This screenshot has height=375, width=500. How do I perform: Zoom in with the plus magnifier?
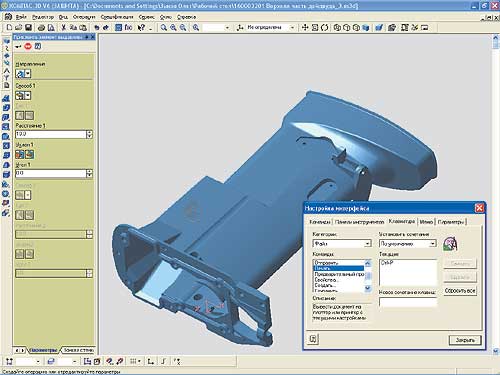[173, 28]
